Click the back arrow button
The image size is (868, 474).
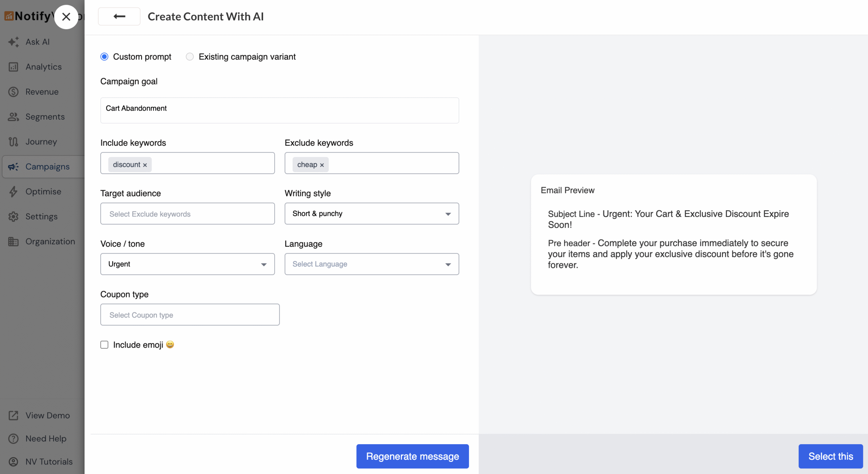[119, 16]
